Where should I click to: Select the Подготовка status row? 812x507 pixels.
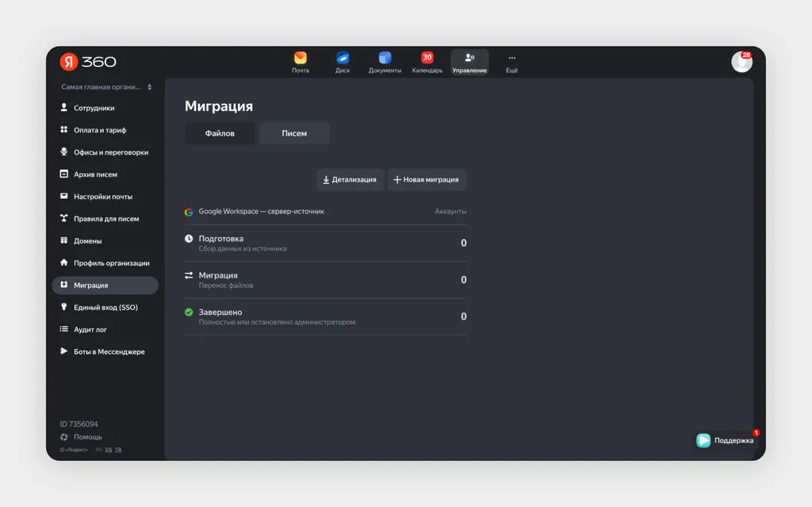click(x=325, y=243)
